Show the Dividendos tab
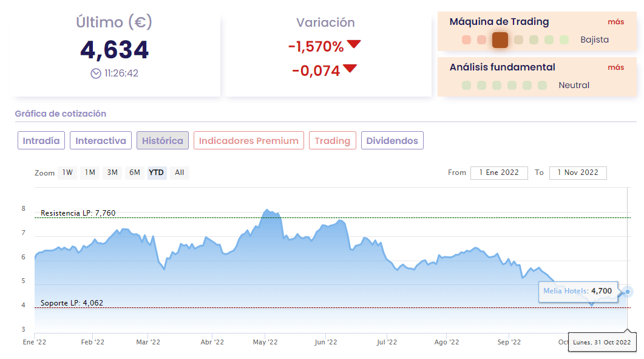 (392, 141)
